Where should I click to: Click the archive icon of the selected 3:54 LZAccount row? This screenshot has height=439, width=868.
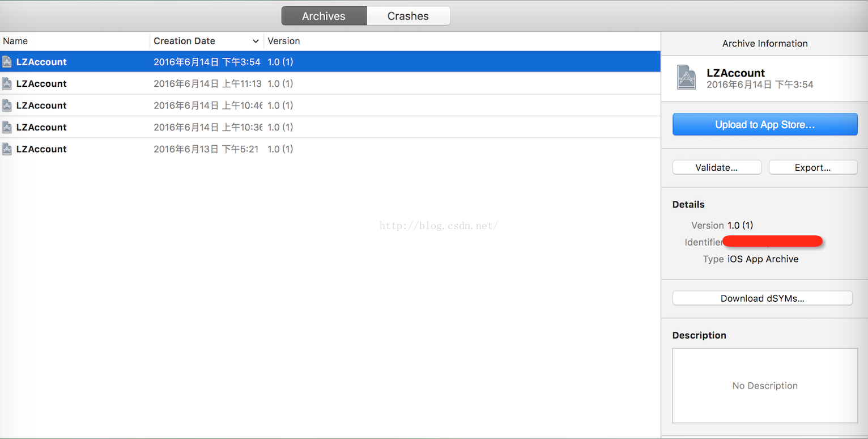(7, 62)
